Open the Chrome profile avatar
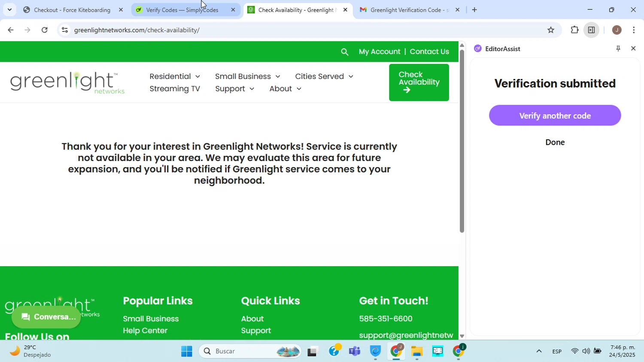This screenshot has width=644, height=362. [x=617, y=30]
